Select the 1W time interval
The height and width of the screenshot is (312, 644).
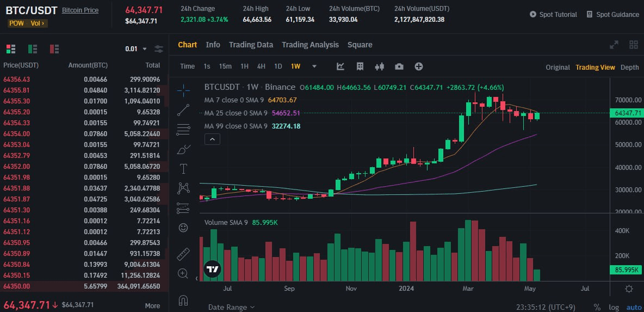295,66
